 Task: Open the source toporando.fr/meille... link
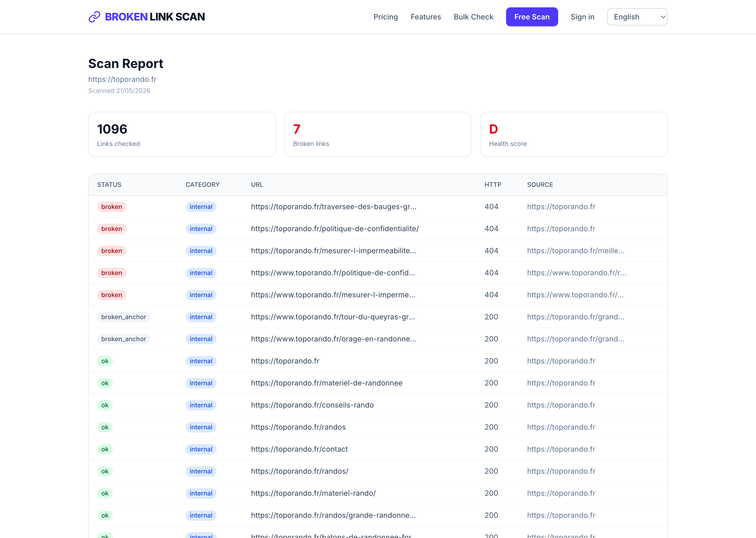[x=575, y=251]
